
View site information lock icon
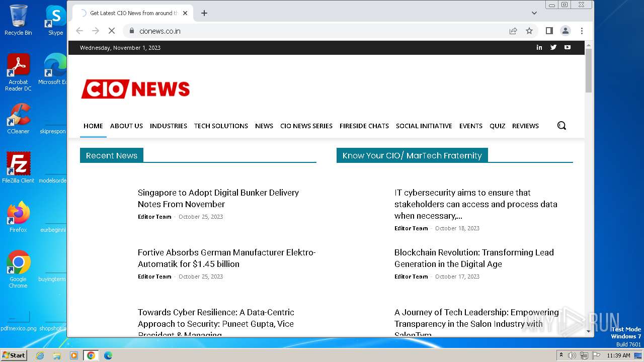pos(132,31)
